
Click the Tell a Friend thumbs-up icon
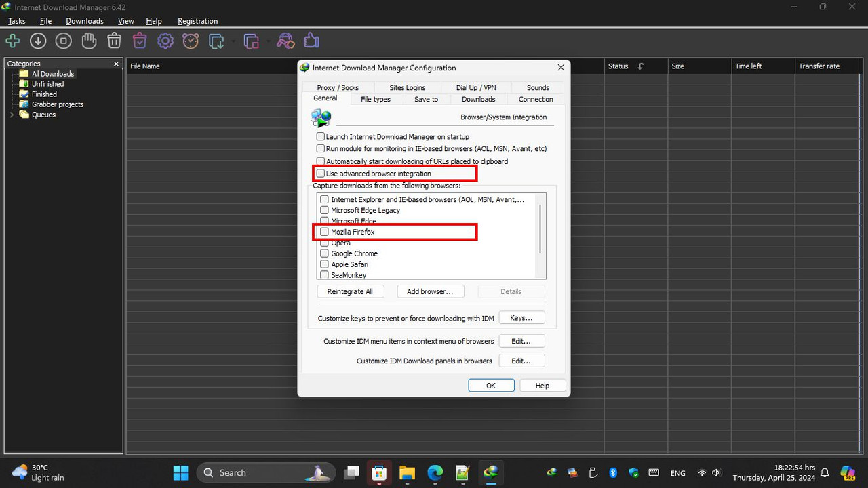tap(311, 41)
